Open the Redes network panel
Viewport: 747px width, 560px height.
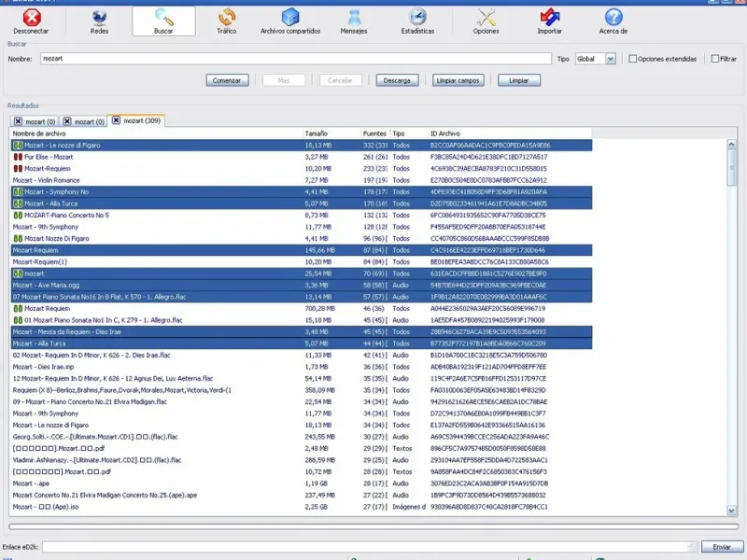(x=100, y=21)
